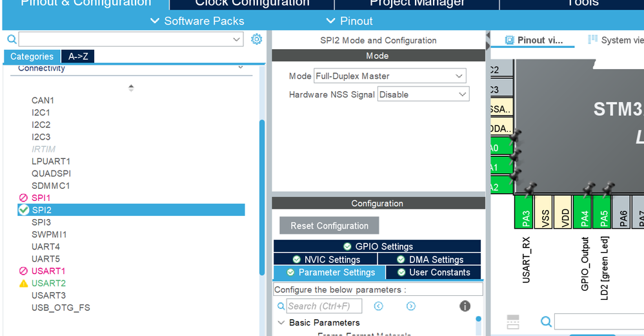Select the VDD pin on the chip
644x336 pixels.
563,212
